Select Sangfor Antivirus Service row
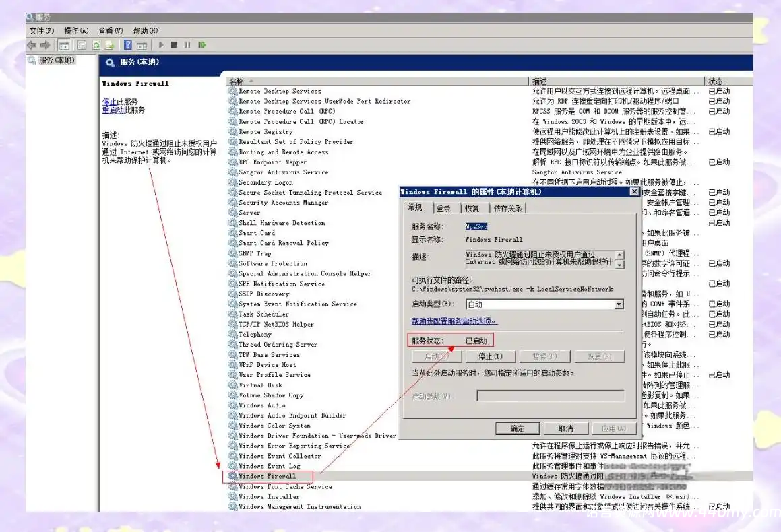Image resolution: width=781 pixels, height=532 pixels. pos(284,172)
